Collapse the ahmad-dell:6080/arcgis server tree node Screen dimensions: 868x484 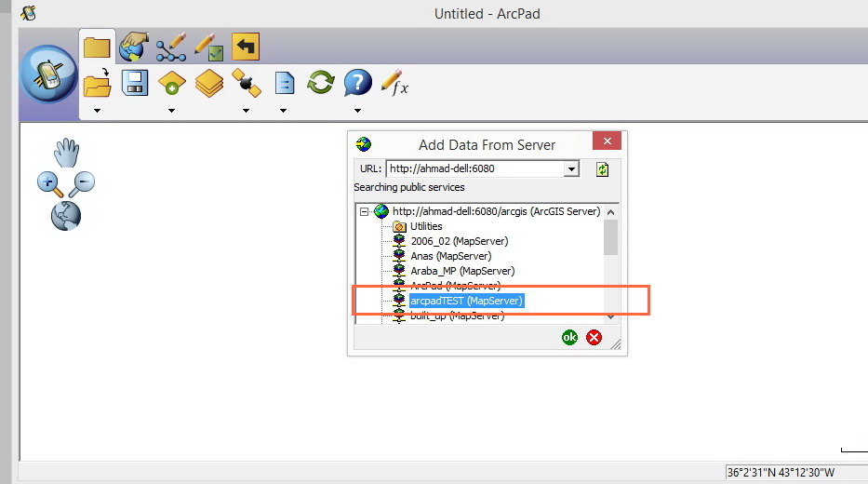coord(364,211)
